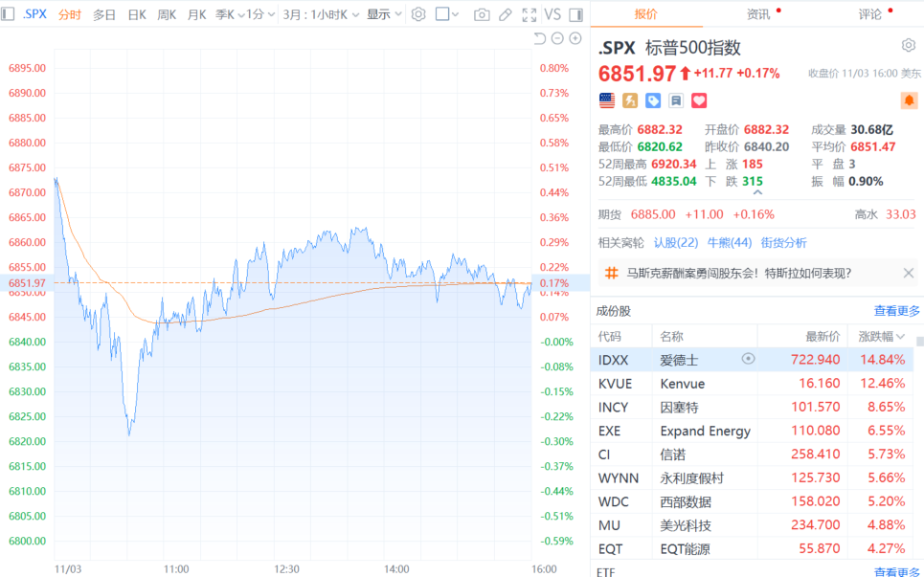Image resolution: width=924 pixels, height=577 pixels.
Task: Click the hashtag topic icon in banner
Action: pyautogui.click(x=612, y=274)
